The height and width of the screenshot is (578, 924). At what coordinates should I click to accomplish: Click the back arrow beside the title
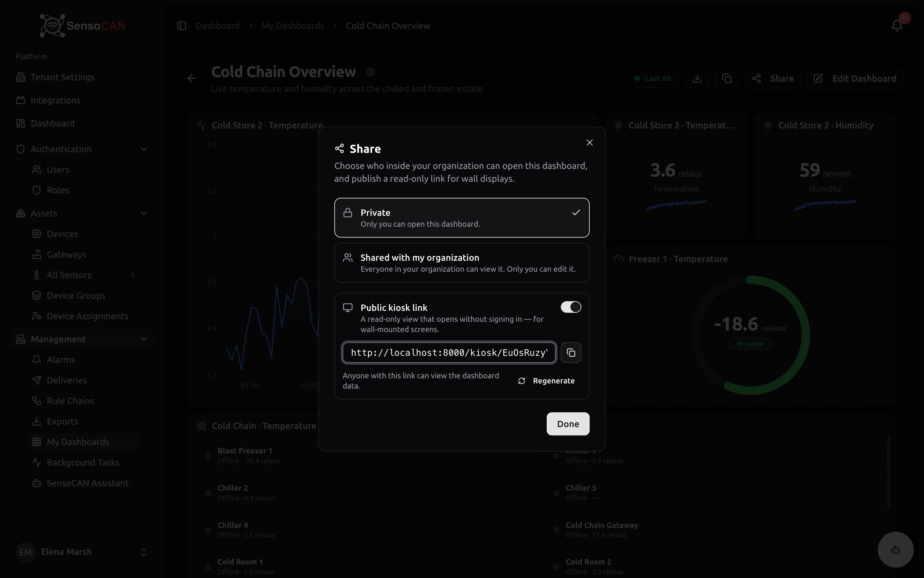(192, 78)
